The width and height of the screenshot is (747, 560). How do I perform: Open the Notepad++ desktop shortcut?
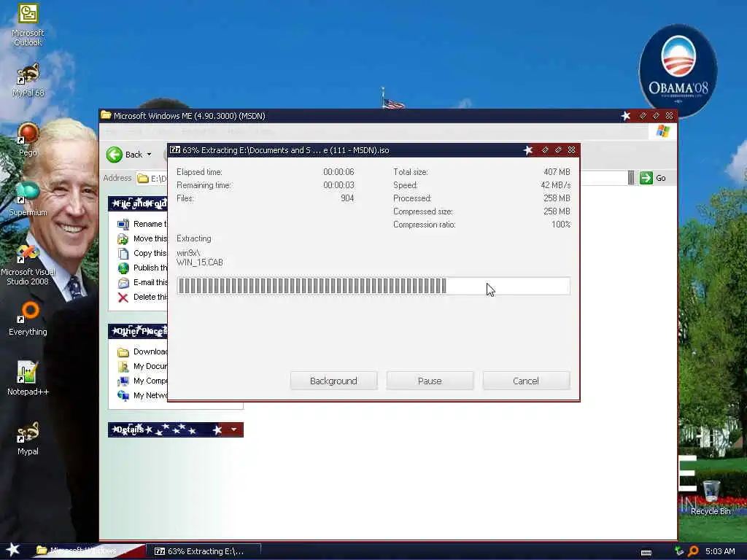pyautogui.click(x=28, y=378)
